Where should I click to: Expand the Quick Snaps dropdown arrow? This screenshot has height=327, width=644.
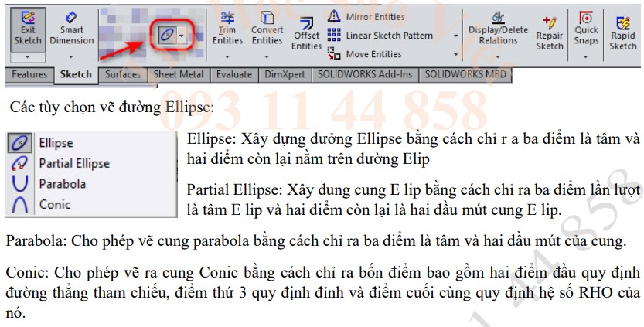tap(586, 56)
